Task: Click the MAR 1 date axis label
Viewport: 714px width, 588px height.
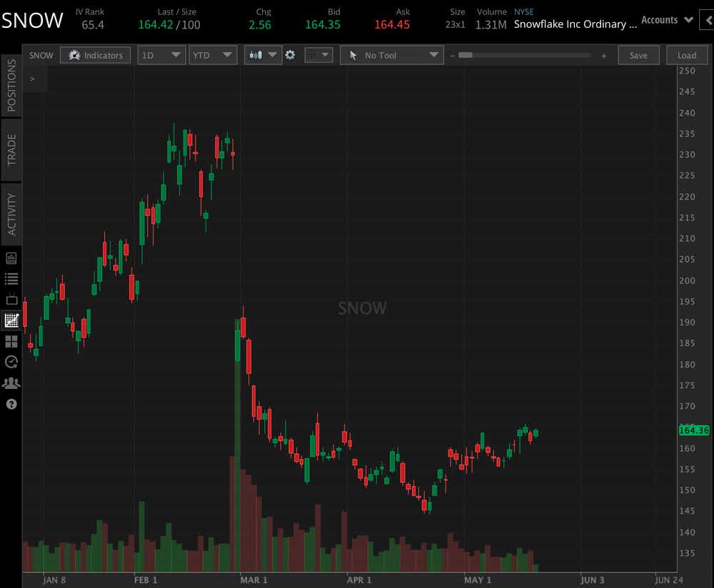Action: point(253,580)
